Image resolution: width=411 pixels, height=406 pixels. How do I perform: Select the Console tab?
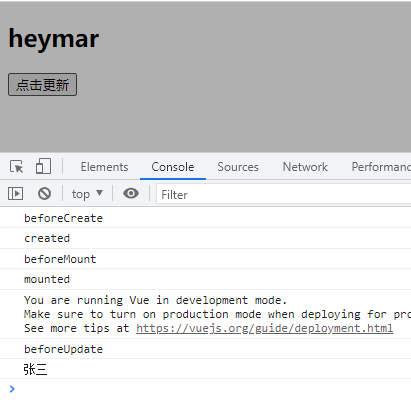173,167
